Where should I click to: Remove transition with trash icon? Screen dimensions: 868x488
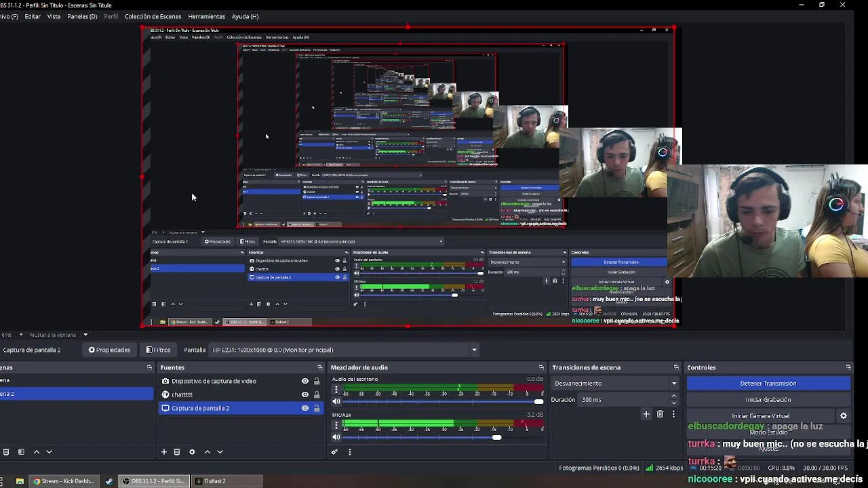pyautogui.click(x=660, y=414)
